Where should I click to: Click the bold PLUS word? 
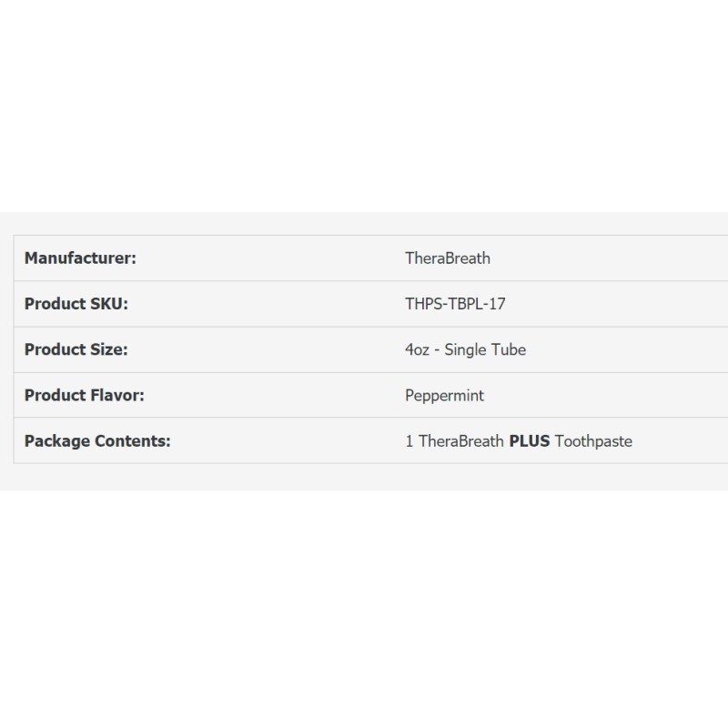click(529, 441)
